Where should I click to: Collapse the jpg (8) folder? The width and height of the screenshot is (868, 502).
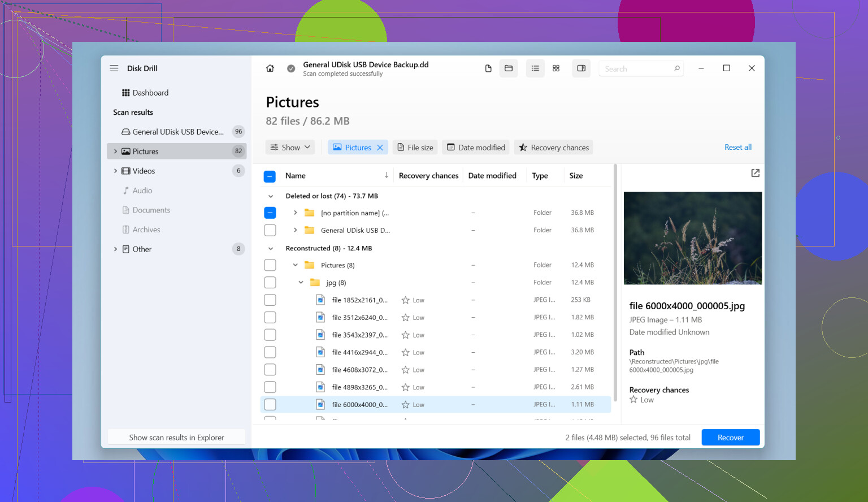pyautogui.click(x=301, y=283)
